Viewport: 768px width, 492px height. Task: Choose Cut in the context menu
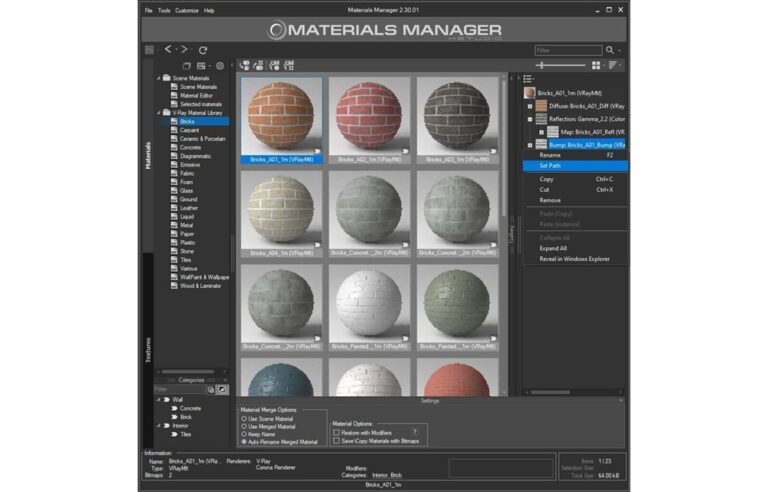point(576,190)
